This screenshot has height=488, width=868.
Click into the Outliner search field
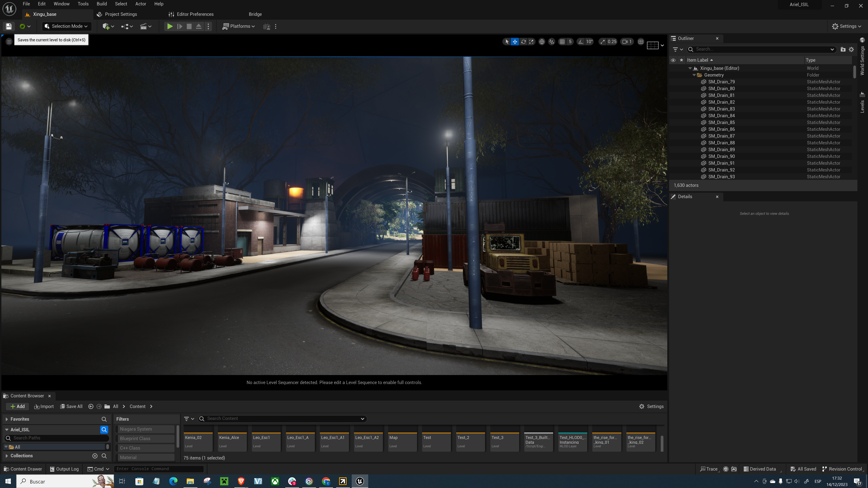762,49
